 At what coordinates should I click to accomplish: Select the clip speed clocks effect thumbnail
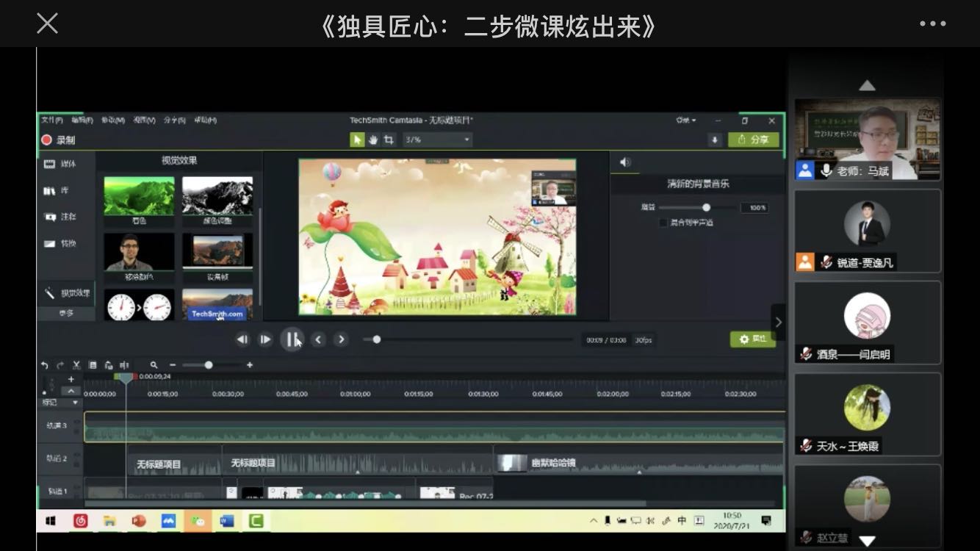coord(139,306)
